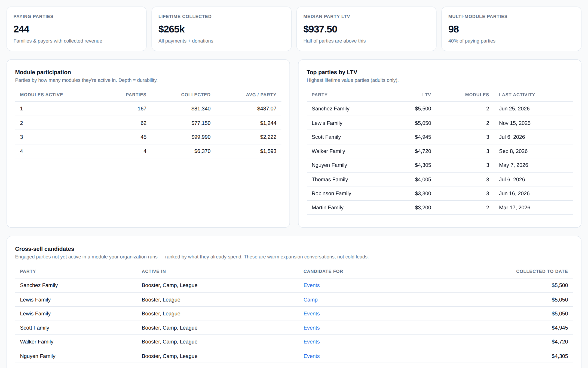Click Nguyen Family in Cross-sell candidates
The width and height of the screenshot is (588, 368).
(38, 356)
